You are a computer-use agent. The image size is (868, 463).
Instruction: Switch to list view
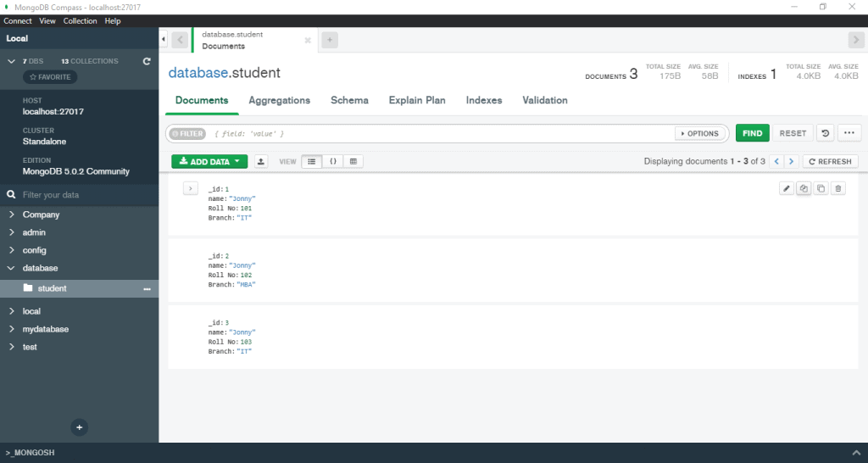pos(312,161)
